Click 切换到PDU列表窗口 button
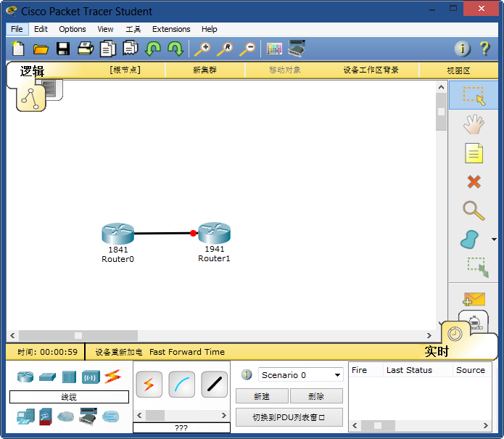The width and height of the screenshot is (504, 439). point(289,417)
